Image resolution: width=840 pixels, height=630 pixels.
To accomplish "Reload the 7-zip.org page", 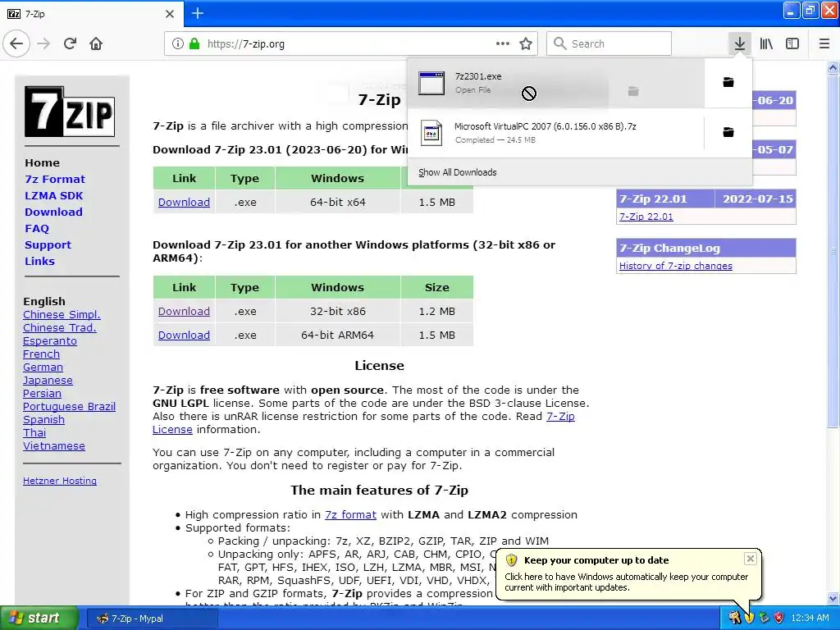I will coord(70,43).
